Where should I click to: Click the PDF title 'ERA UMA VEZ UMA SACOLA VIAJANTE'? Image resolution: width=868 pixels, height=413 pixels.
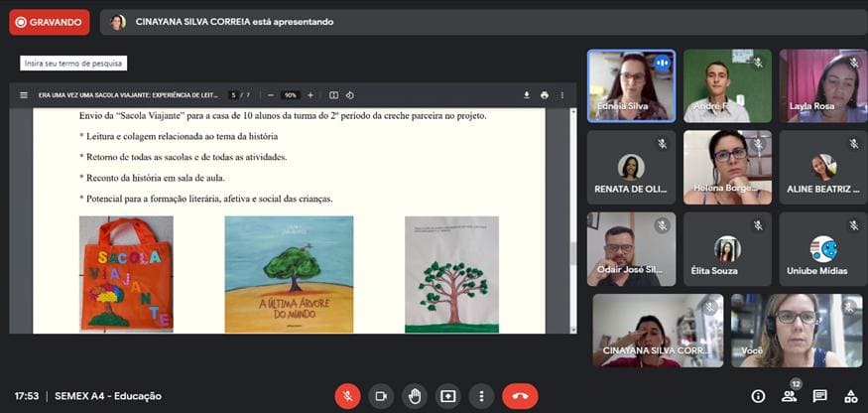coord(128,95)
